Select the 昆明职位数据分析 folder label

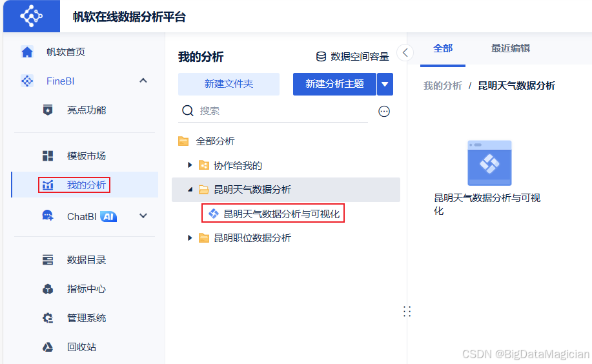pyautogui.click(x=252, y=238)
